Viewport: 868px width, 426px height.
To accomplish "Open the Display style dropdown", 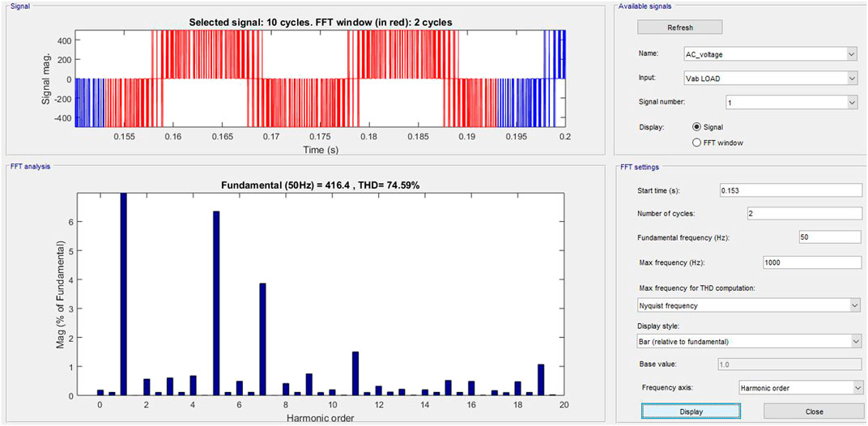I will 750,341.
